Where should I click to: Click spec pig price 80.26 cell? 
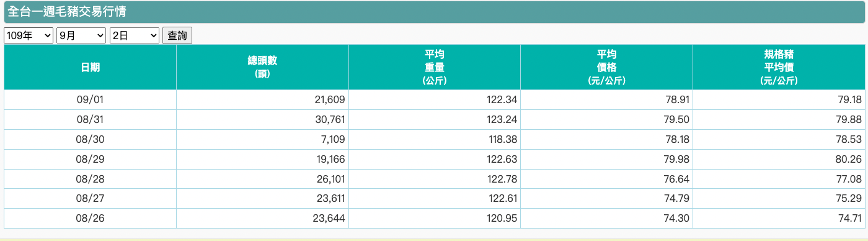coord(779,159)
